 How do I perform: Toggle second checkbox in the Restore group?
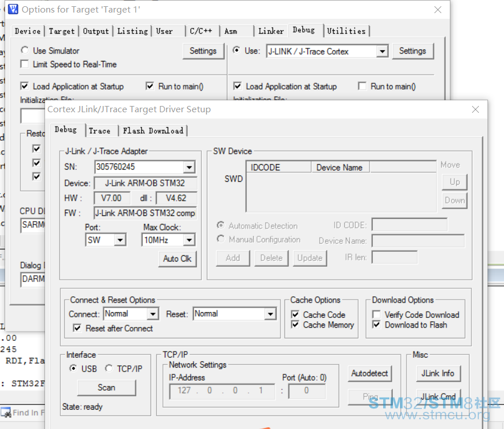click(36, 162)
